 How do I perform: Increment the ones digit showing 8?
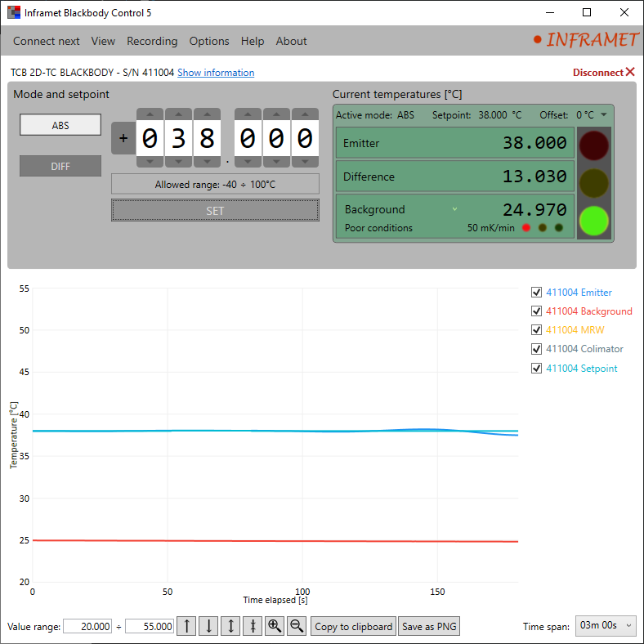tap(207, 114)
